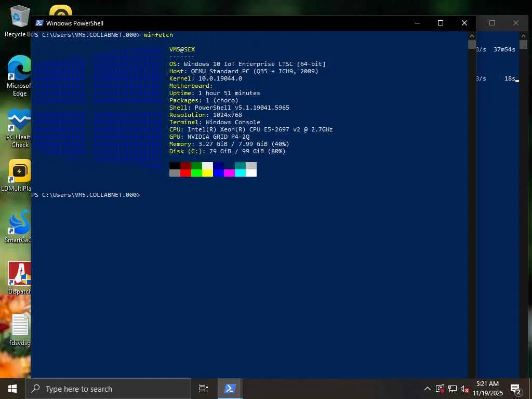Click the 'Resolution: 1024x768' line
The width and height of the screenshot is (532, 399).
pos(206,115)
